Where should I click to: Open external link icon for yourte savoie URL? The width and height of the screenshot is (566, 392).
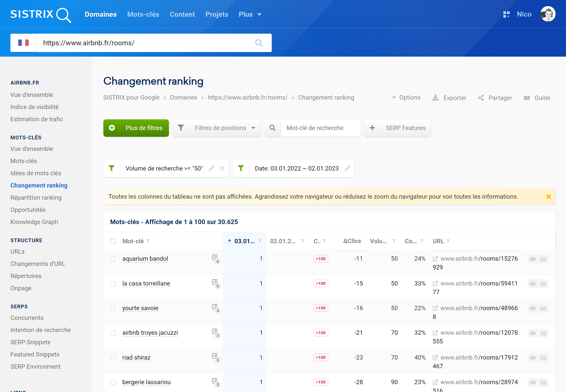pyautogui.click(x=435, y=308)
